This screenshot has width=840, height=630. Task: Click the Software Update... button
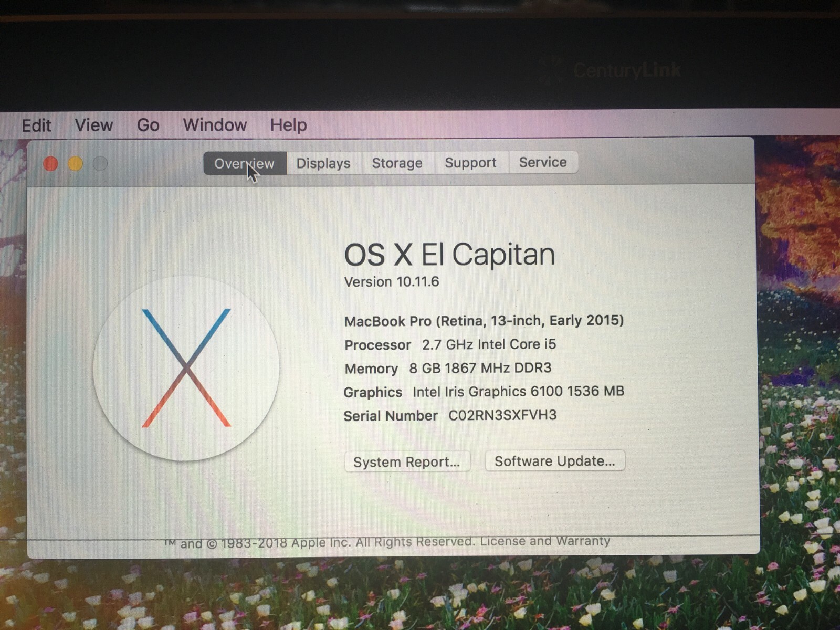pyautogui.click(x=555, y=460)
